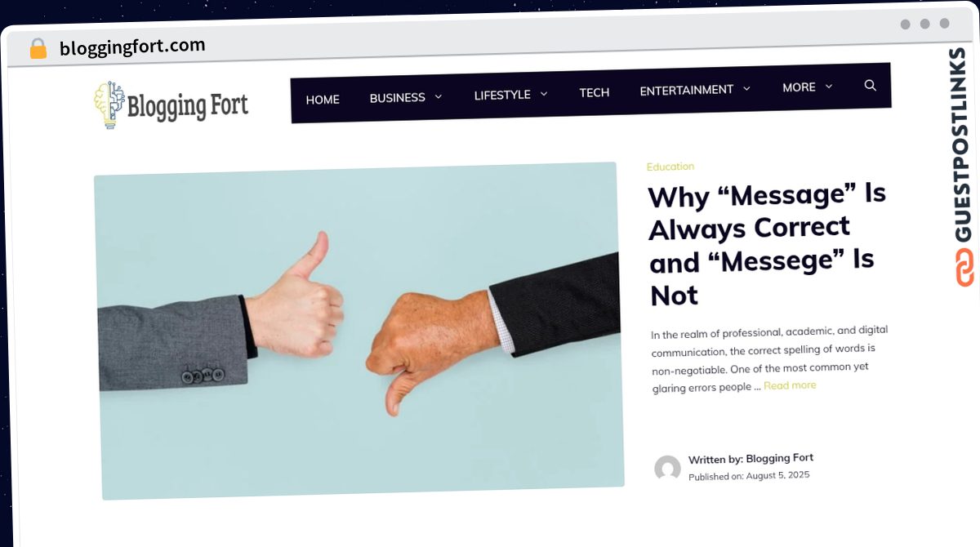Viewport: 980px width, 547px height.
Task: Follow the Read more link
Action: [790, 385]
